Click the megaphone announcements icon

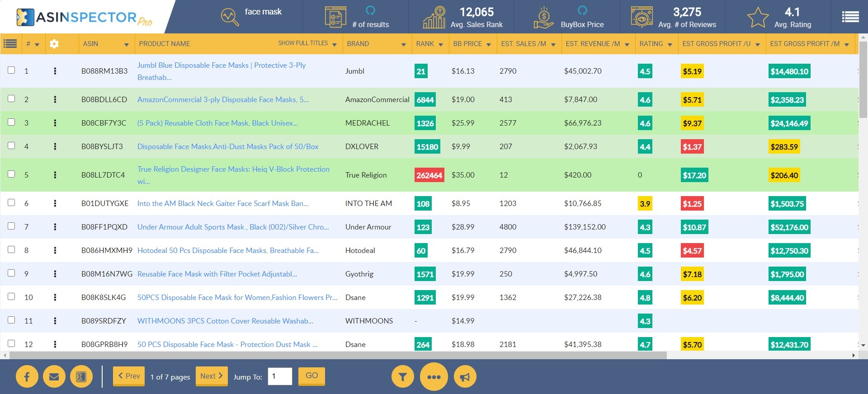465,377
